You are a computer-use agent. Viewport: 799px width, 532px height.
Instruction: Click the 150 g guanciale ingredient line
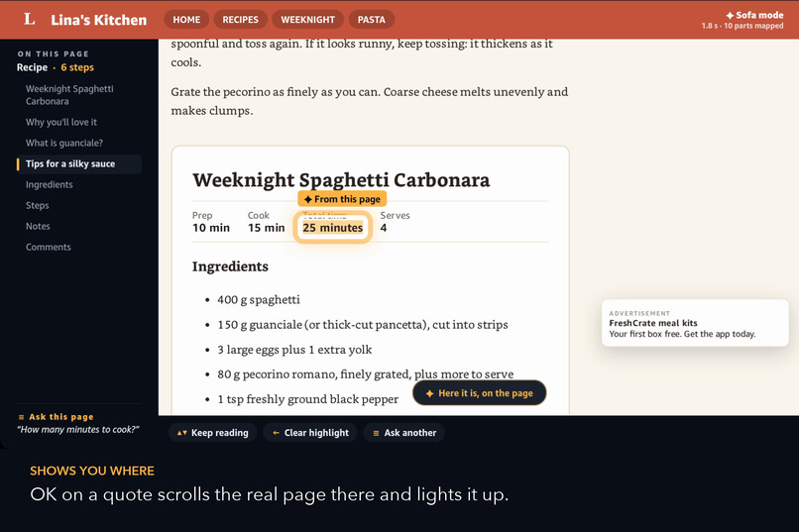[362, 324]
